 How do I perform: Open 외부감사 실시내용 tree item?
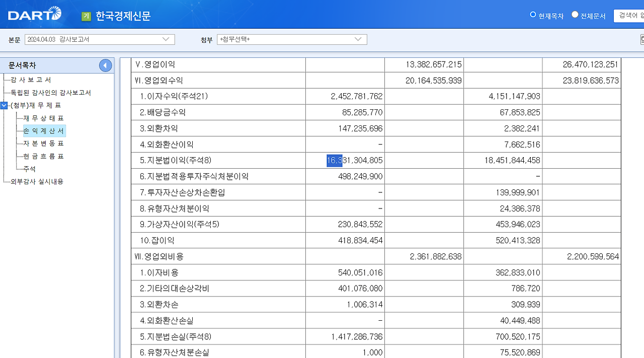(x=37, y=181)
